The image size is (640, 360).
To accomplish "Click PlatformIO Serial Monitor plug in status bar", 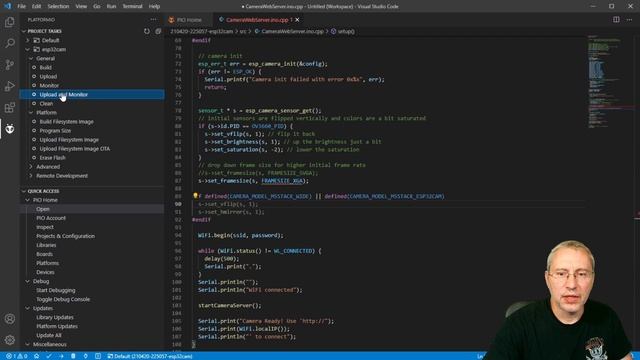I will click(x=85, y=356).
